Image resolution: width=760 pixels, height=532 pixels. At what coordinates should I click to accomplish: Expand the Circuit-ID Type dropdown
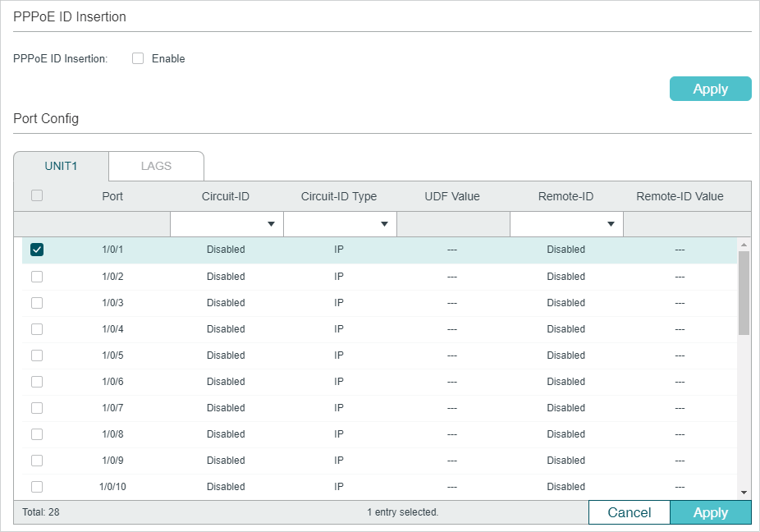341,224
